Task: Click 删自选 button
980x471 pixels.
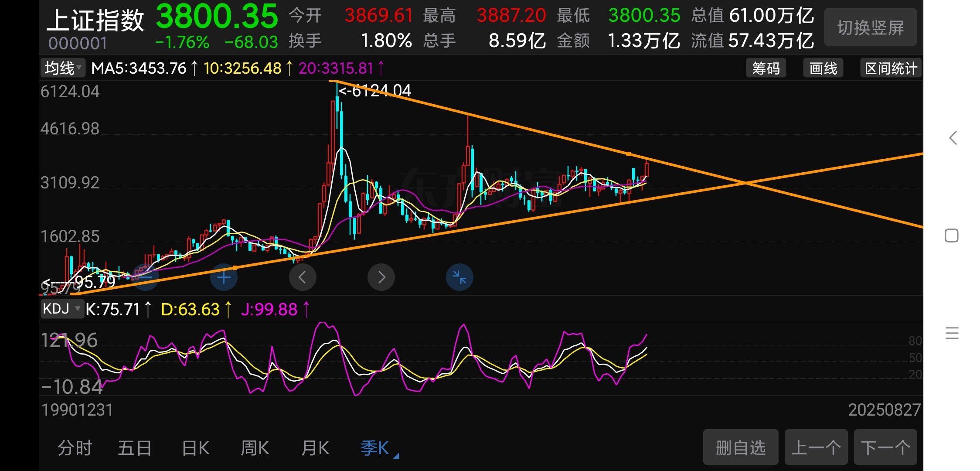Action: pos(741,447)
